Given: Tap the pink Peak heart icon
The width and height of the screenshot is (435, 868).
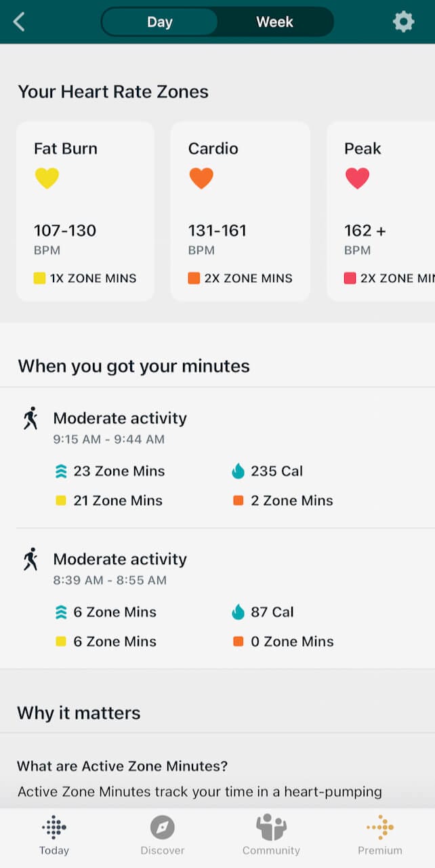Looking at the screenshot, I should coord(358,178).
